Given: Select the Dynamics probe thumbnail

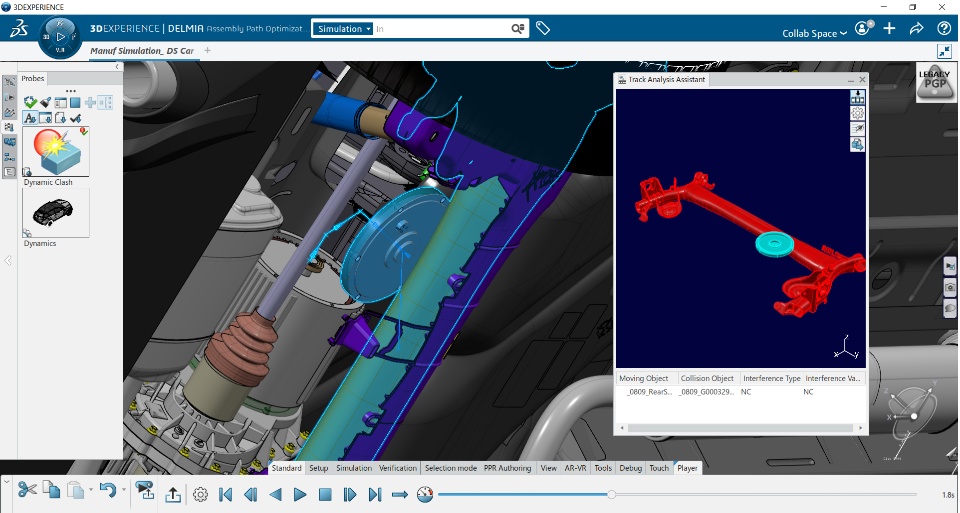Looking at the screenshot, I should tap(56, 213).
